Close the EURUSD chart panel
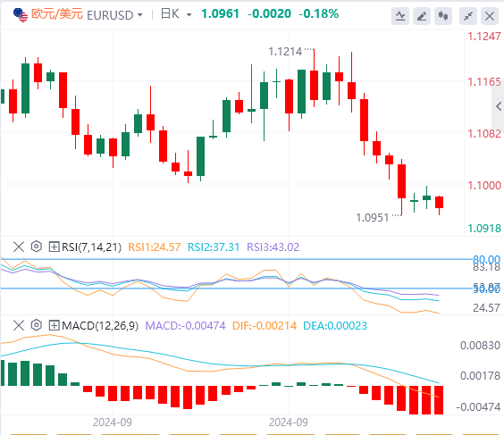 click(490, 16)
